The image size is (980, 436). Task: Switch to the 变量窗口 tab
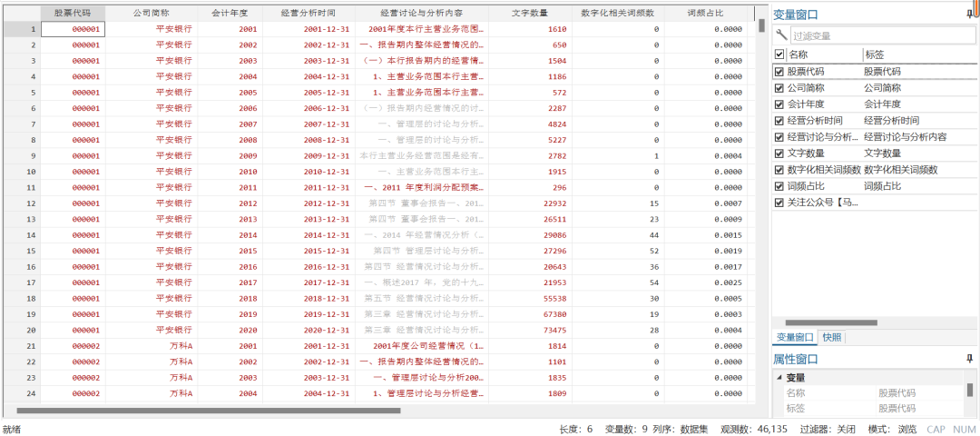click(x=795, y=338)
